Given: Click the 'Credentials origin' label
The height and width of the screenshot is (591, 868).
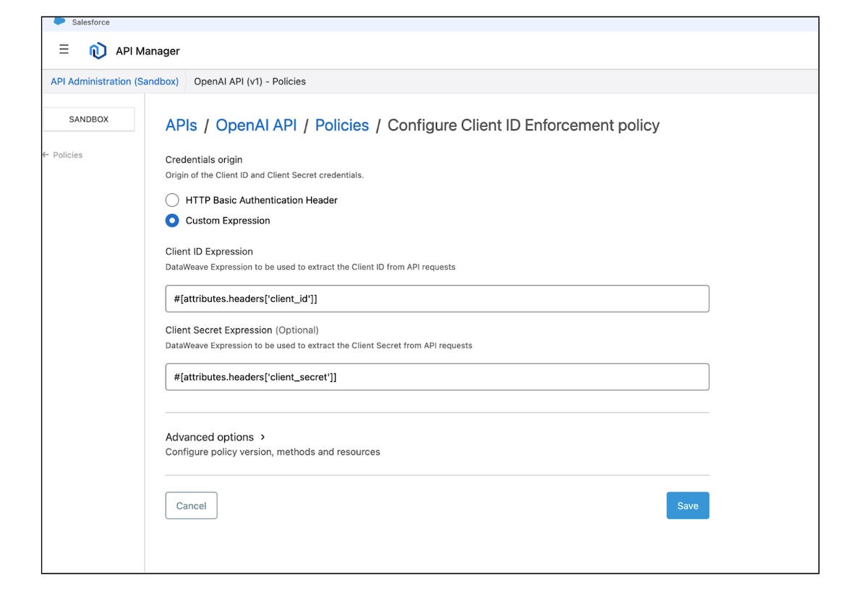Looking at the screenshot, I should [204, 160].
